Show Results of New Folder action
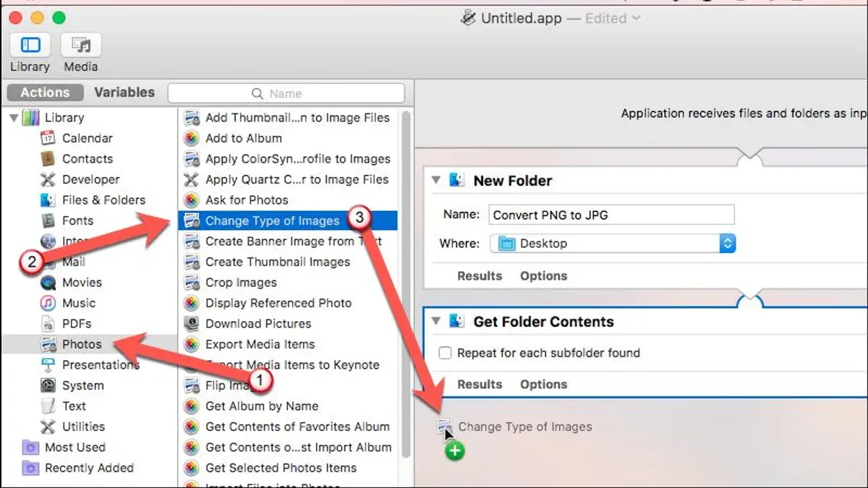The width and height of the screenshot is (868, 488). point(480,276)
